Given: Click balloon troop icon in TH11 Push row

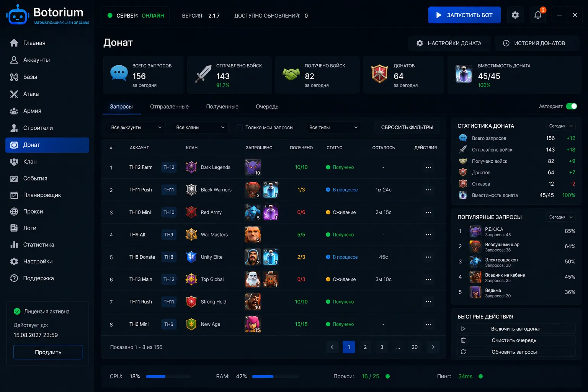Looking at the screenshot, I should pos(253,190).
